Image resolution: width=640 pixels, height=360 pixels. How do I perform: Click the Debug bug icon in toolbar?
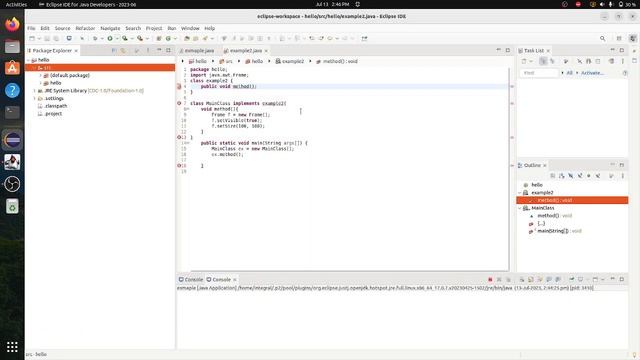pyautogui.click(x=95, y=38)
